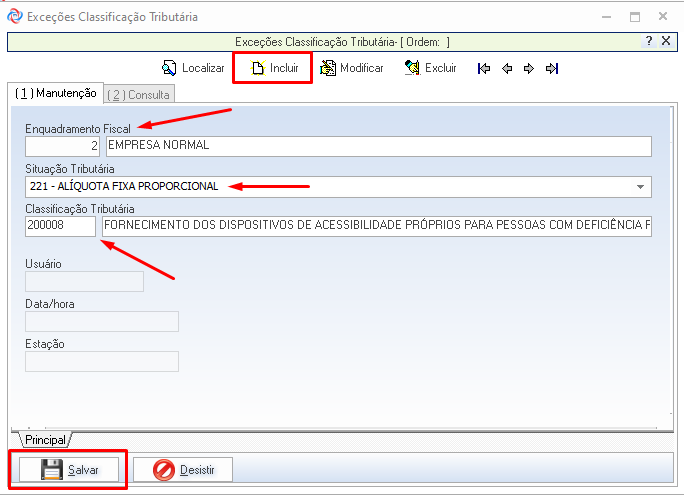Image resolution: width=684 pixels, height=495 pixels.
Task: Click the Modificar edit toolbar button
Action: (351, 68)
